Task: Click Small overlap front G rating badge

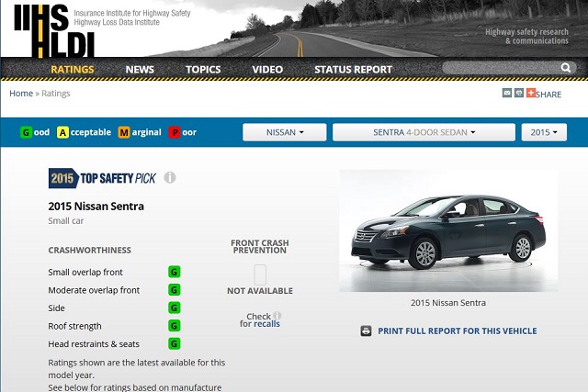Action: coord(174,272)
